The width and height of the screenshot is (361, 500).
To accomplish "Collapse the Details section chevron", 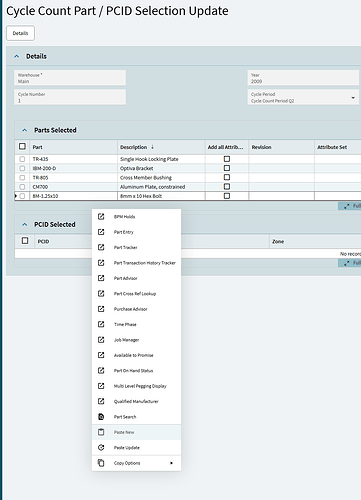I will pos(17,56).
